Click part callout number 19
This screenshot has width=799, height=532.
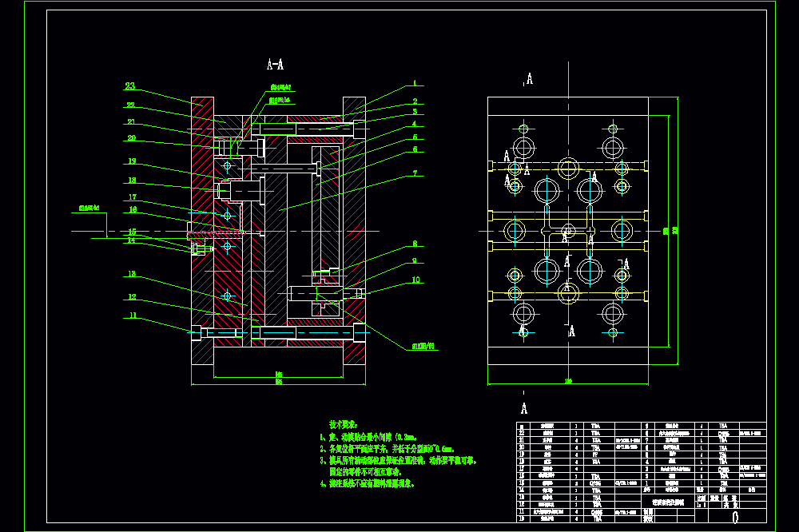point(132,161)
